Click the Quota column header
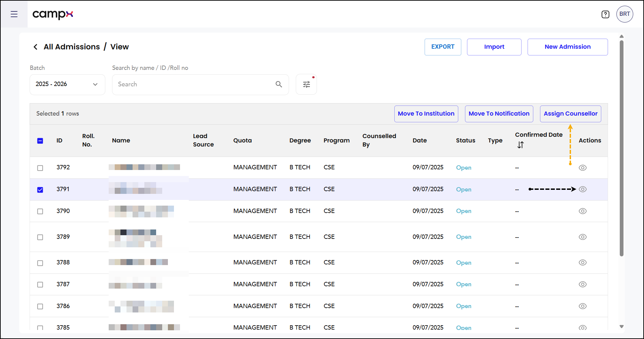The height and width of the screenshot is (339, 644). 243,140
